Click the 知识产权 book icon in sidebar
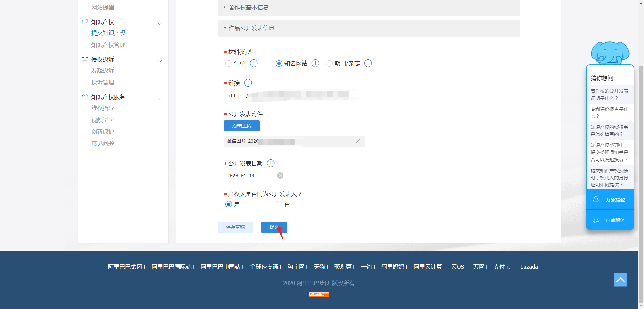 (x=85, y=22)
